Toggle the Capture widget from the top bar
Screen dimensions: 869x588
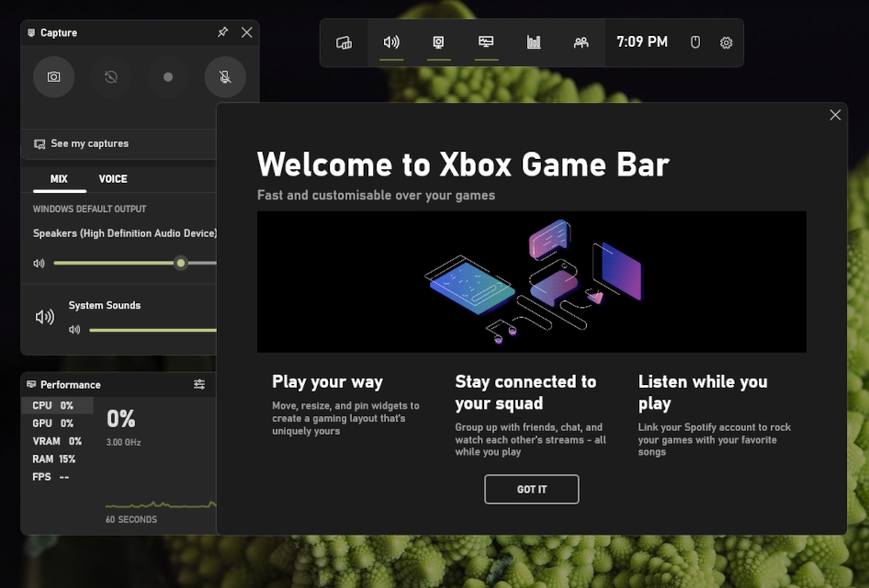pyautogui.click(x=438, y=42)
